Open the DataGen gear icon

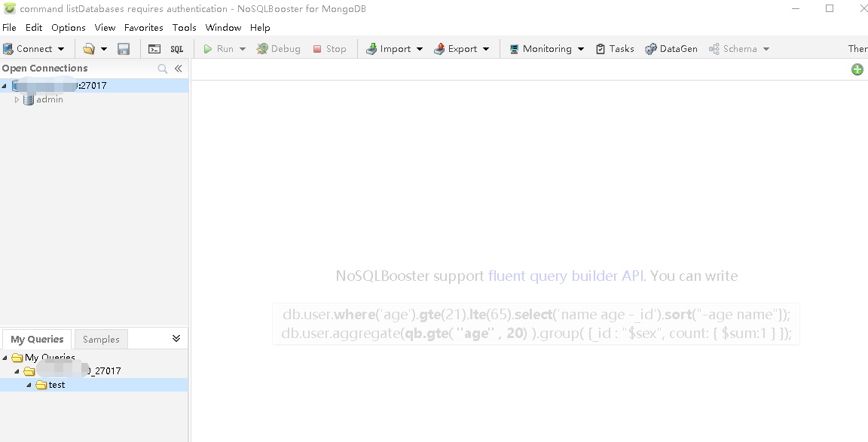650,49
